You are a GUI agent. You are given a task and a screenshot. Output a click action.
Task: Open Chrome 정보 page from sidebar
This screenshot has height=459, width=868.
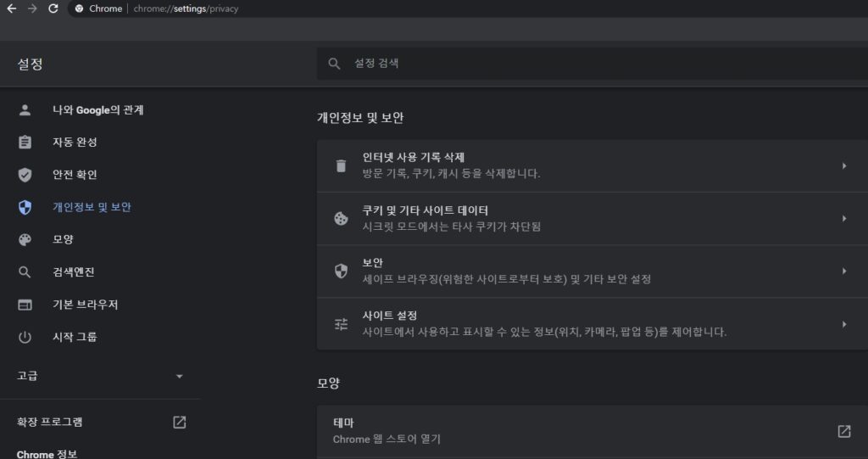tap(47, 453)
